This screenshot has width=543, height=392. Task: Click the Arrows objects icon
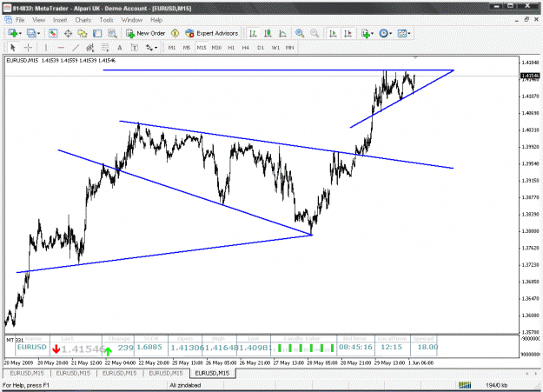pos(149,48)
